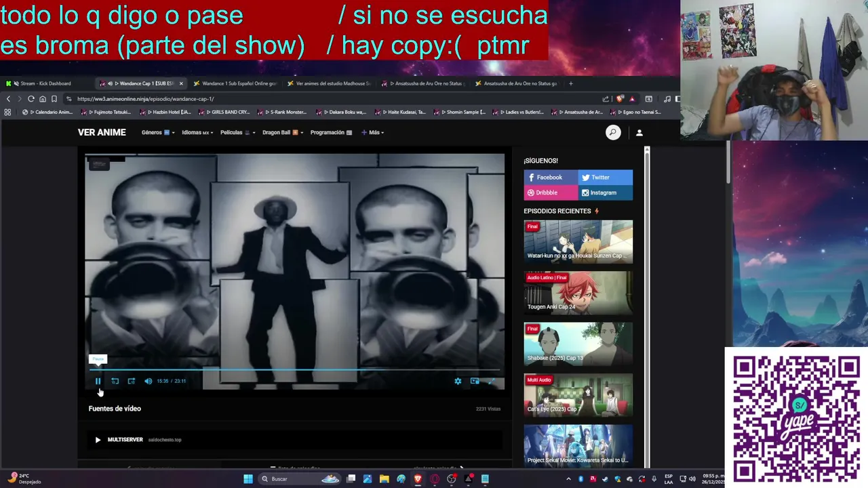Open the Facebook follow button
The height and width of the screenshot is (488, 868).
(551, 178)
